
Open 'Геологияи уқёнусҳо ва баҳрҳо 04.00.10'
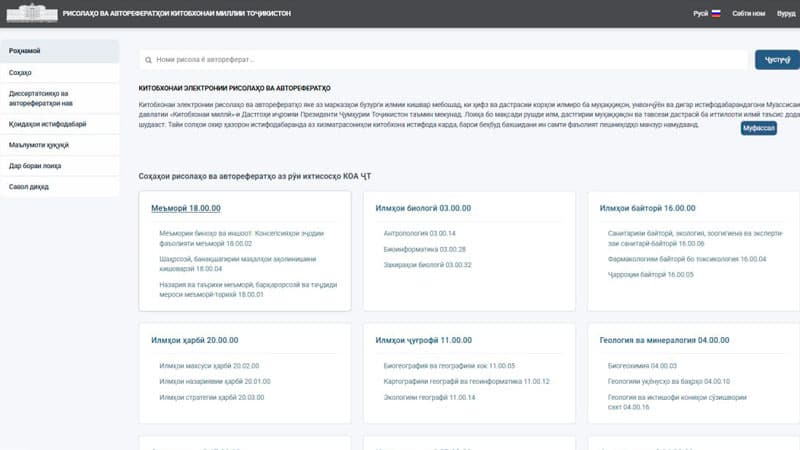[669, 381]
